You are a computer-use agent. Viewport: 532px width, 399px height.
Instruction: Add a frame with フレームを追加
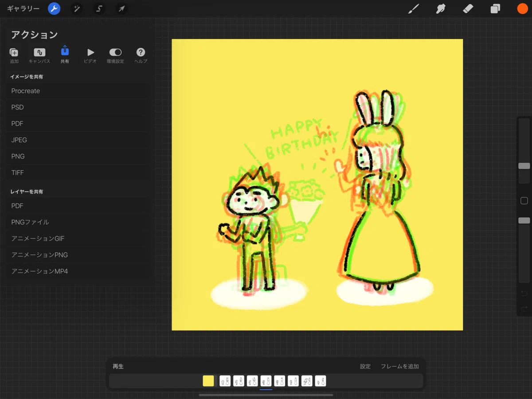[x=400, y=367]
